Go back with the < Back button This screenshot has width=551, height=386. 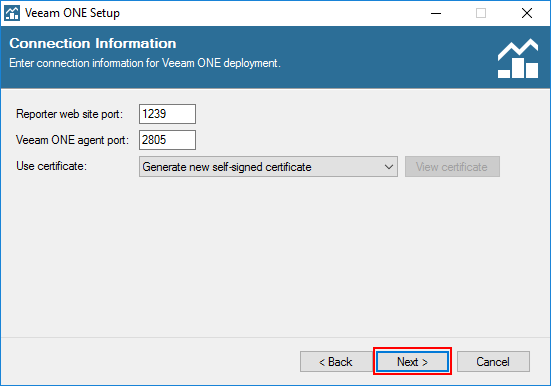tap(336, 361)
